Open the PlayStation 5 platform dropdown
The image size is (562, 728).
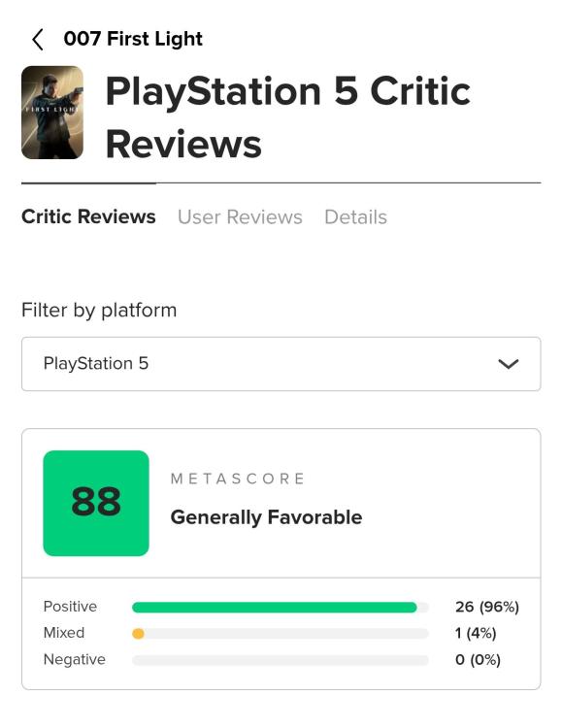281,364
